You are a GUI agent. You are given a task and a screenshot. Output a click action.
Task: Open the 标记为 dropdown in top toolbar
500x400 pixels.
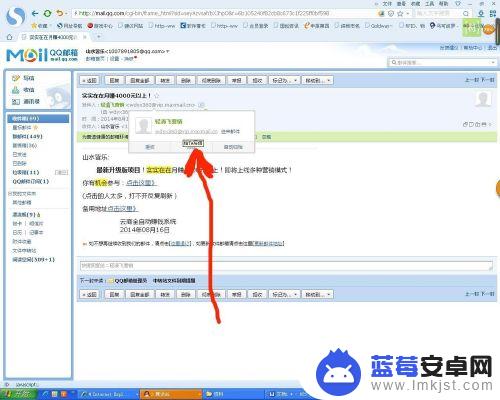click(x=284, y=80)
